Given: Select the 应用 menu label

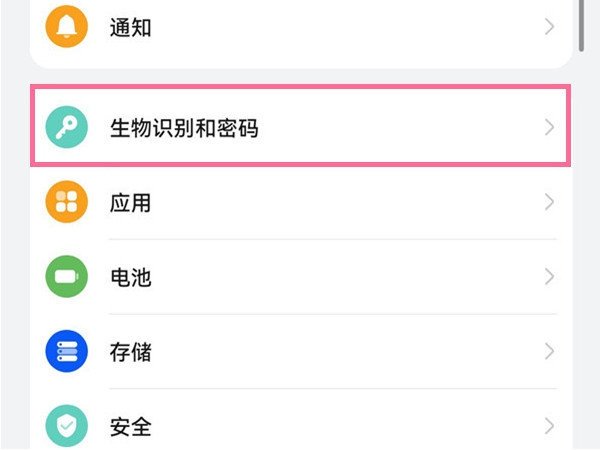Looking at the screenshot, I should click(130, 203).
